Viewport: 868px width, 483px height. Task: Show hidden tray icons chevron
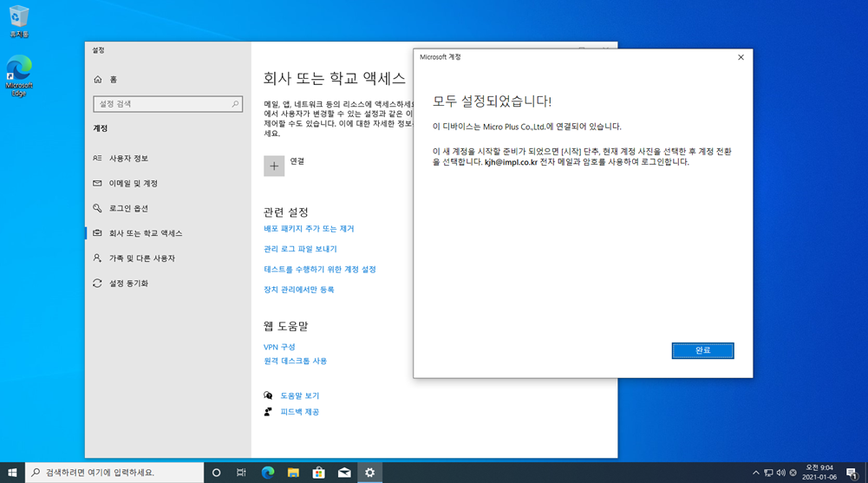tap(755, 473)
